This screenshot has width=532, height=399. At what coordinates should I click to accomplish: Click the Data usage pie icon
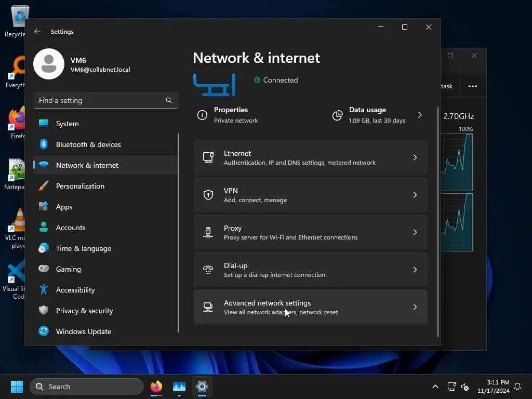click(x=337, y=115)
